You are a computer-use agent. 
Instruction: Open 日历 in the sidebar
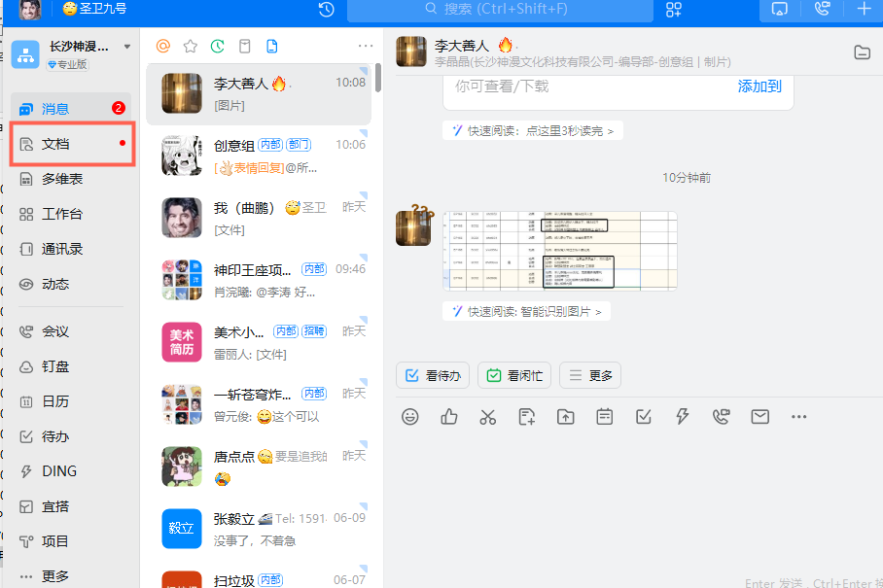(71, 401)
